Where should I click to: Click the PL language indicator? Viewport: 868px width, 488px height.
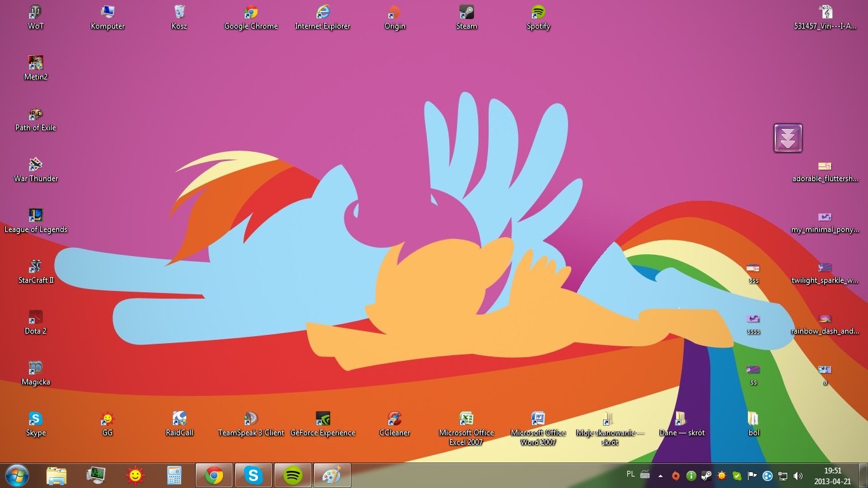pos(631,474)
